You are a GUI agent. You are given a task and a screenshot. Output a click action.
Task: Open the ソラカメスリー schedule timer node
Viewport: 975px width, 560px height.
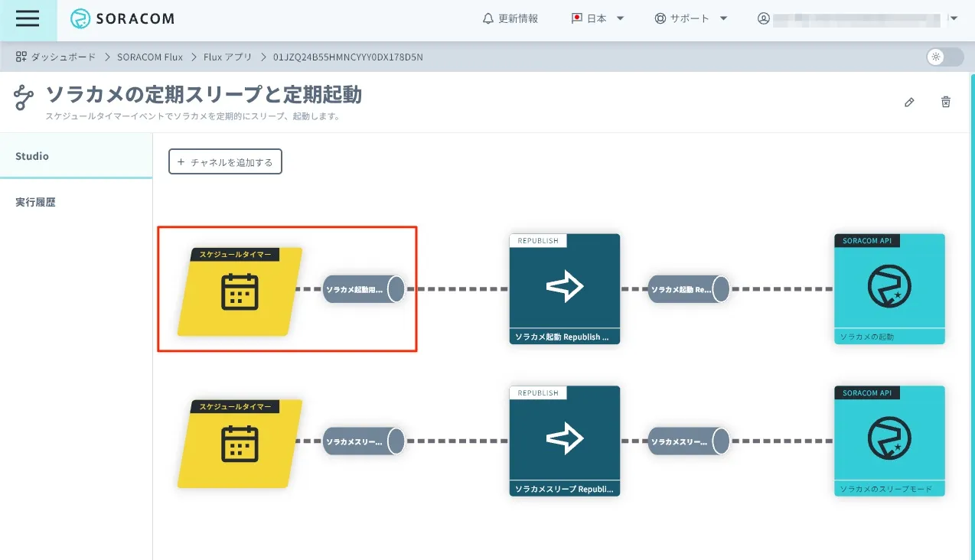pyautogui.click(x=240, y=444)
